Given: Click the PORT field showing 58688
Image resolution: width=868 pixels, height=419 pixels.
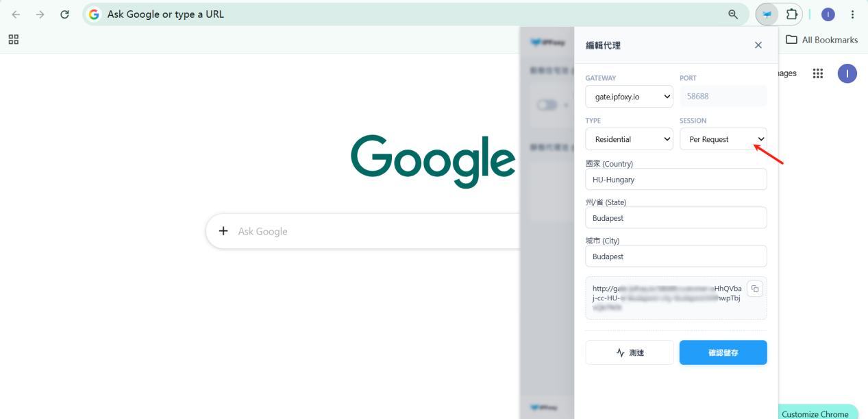Looking at the screenshot, I should point(723,97).
